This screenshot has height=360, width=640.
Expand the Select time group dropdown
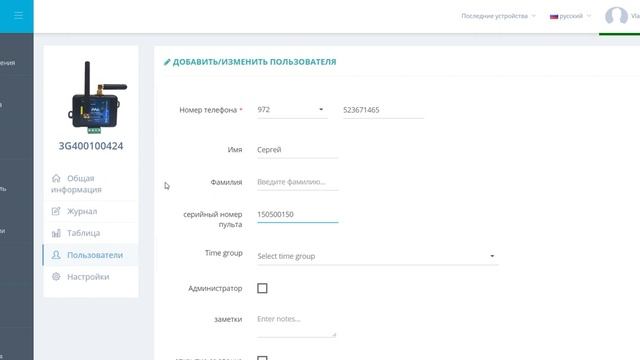[x=377, y=256]
